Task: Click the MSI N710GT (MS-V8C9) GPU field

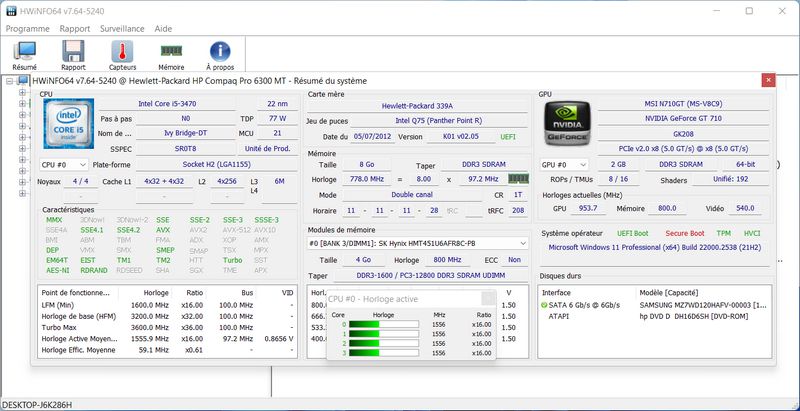Action: [683, 104]
